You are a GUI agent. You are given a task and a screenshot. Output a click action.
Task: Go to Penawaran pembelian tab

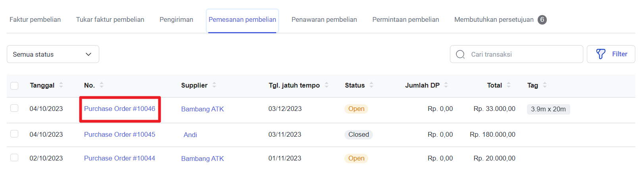(x=324, y=19)
